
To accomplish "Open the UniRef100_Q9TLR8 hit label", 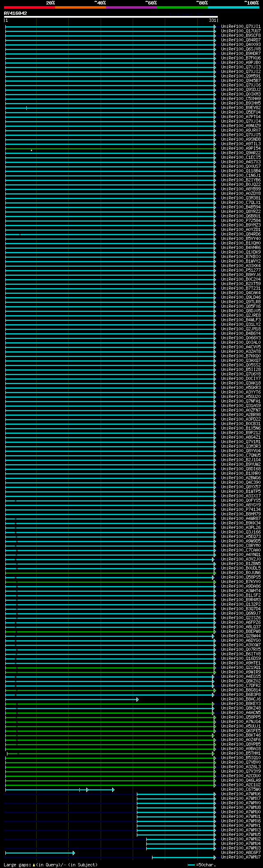I will (241, 302).
